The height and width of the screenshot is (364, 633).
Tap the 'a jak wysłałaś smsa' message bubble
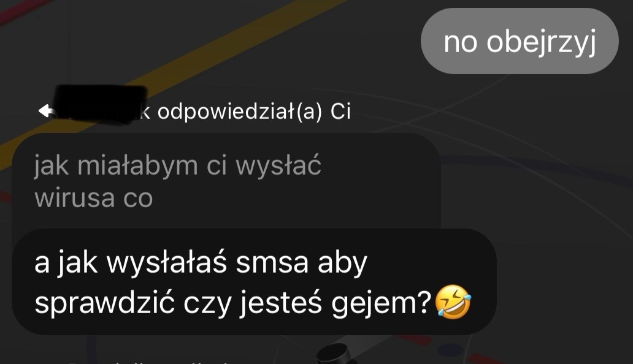click(x=255, y=282)
